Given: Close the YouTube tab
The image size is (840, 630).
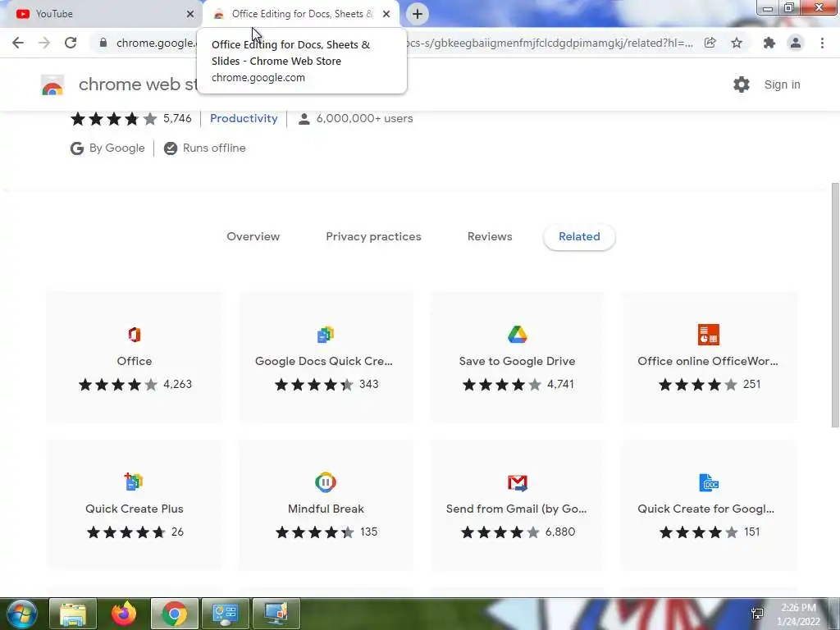Looking at the screenshot, I should point(190,14).
